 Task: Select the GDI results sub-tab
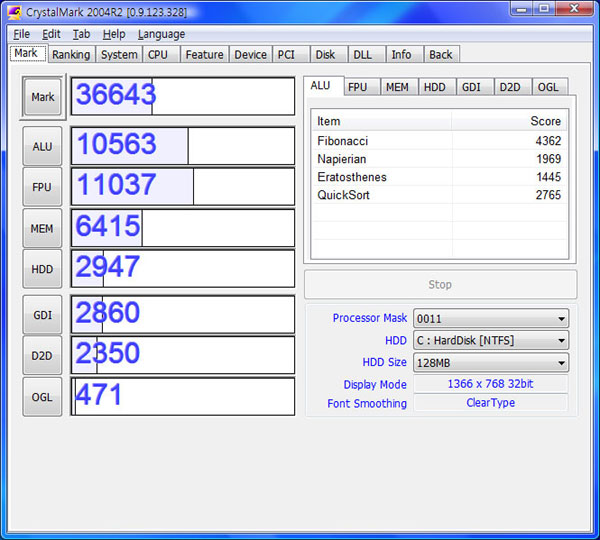tap(475, 87)
